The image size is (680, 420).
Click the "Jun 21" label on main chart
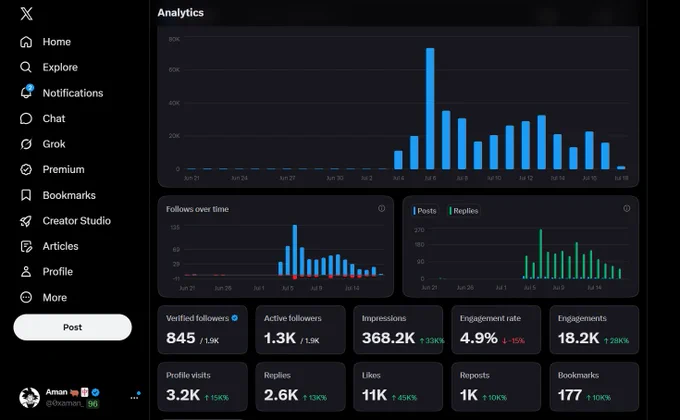192,178
